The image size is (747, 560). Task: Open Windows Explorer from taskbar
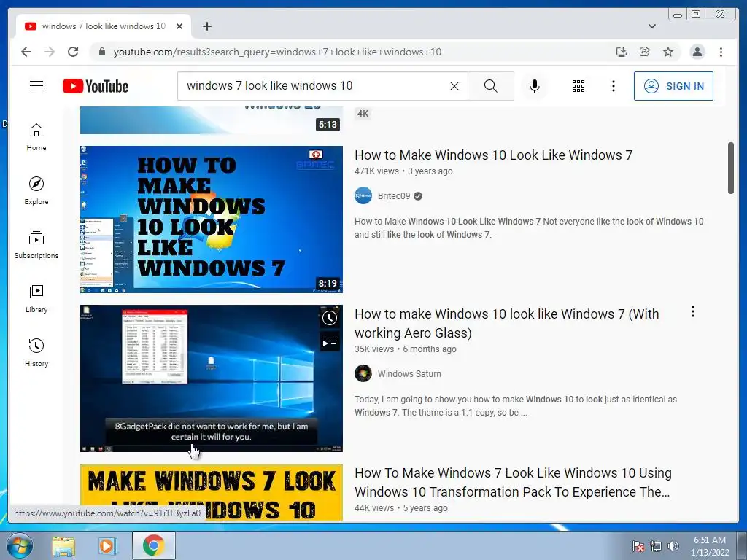(x=63, y=545)
